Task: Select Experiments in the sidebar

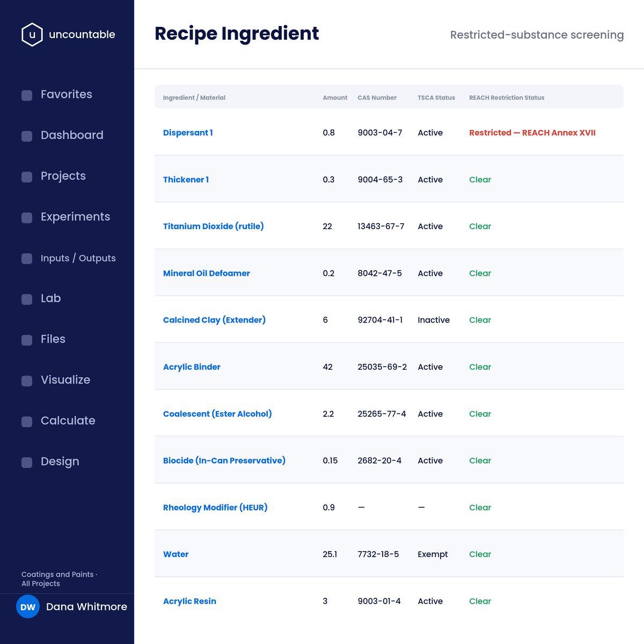Action: click(75, 217)
